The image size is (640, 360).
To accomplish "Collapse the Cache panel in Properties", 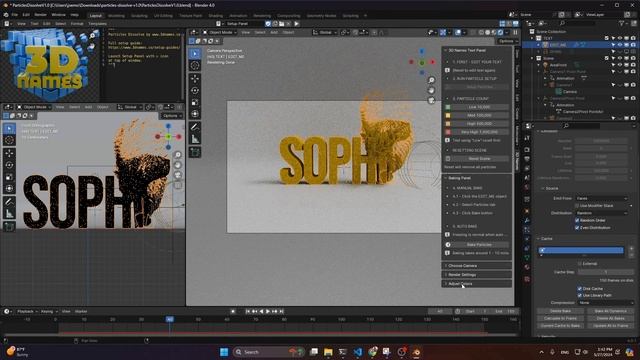I will point(547,238).
